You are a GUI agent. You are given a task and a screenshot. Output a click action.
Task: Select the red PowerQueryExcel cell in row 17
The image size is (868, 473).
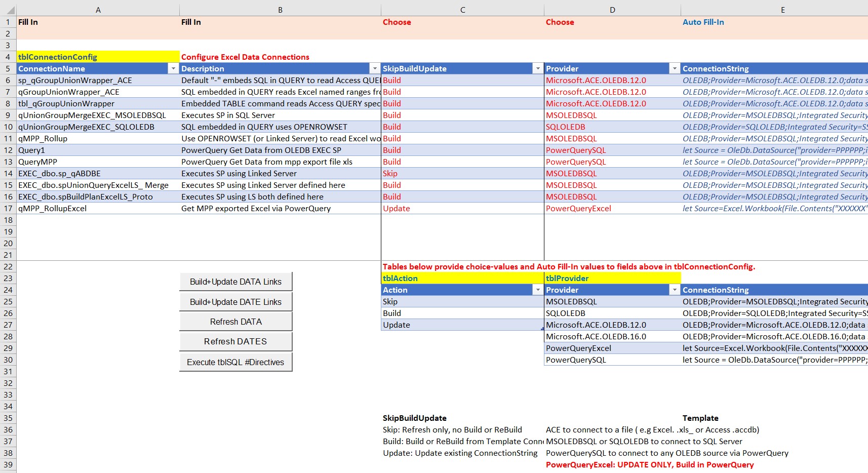pyautogui.click(x=612, y=208)
